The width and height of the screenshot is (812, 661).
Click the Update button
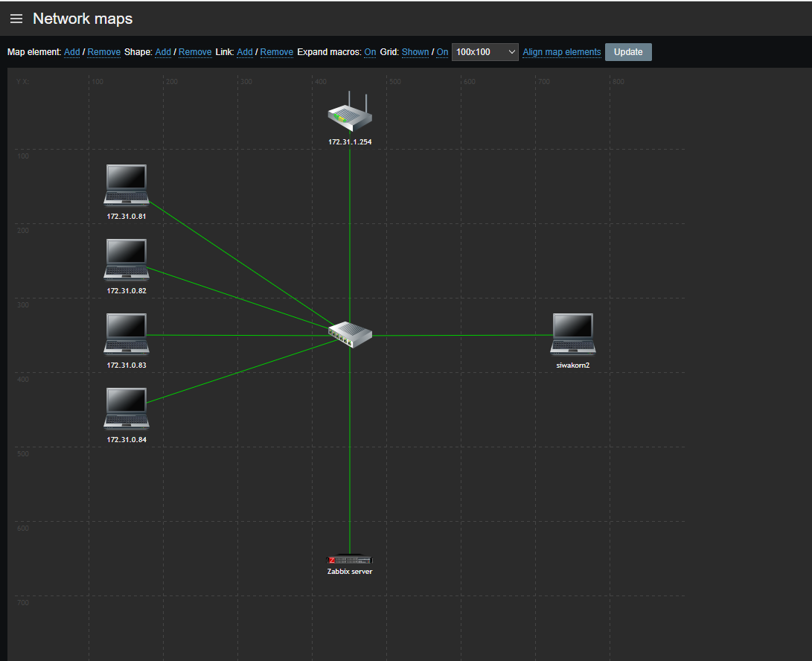pyautogui.click(x=628, y=52)
